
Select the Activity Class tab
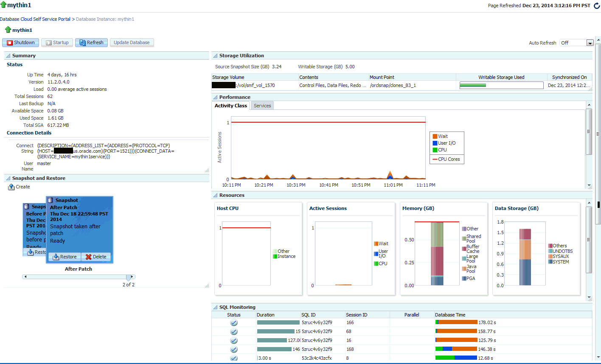[x=231, y=106]
